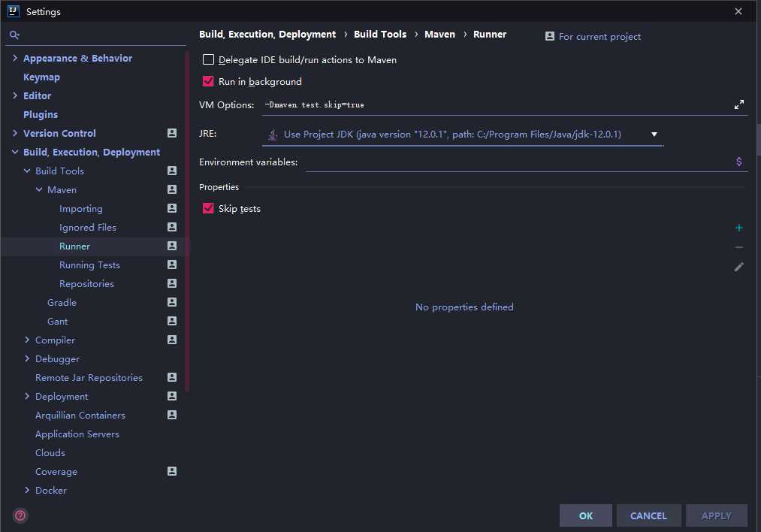The image size is (761, 532).
Task: Click project icon beside Repositories
Action: [172, 283]
